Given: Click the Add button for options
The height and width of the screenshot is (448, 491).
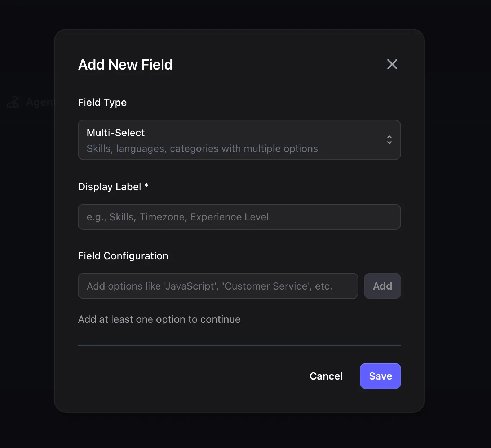Looking at the screenshot, I should point(382,286).
